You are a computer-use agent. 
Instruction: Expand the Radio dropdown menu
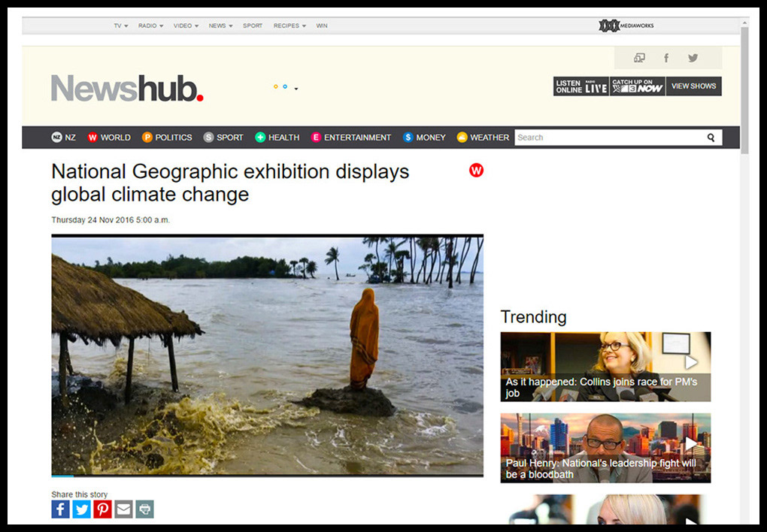[150, 26]
